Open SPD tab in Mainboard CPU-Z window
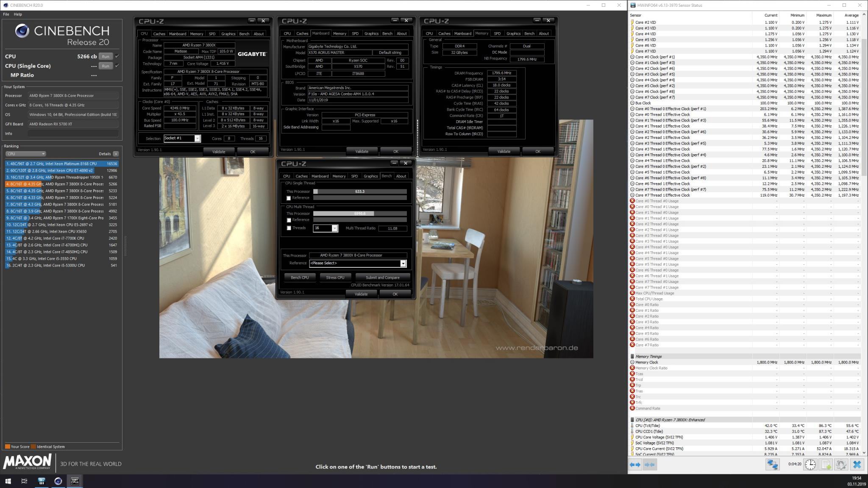868x488 pixels. pyautogui.click(x=355, y=34)
